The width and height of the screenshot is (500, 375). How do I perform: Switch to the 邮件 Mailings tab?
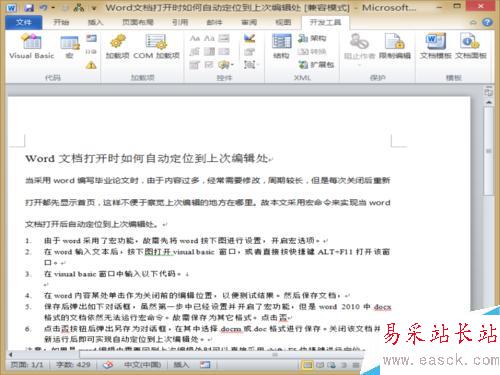point(214,22)
